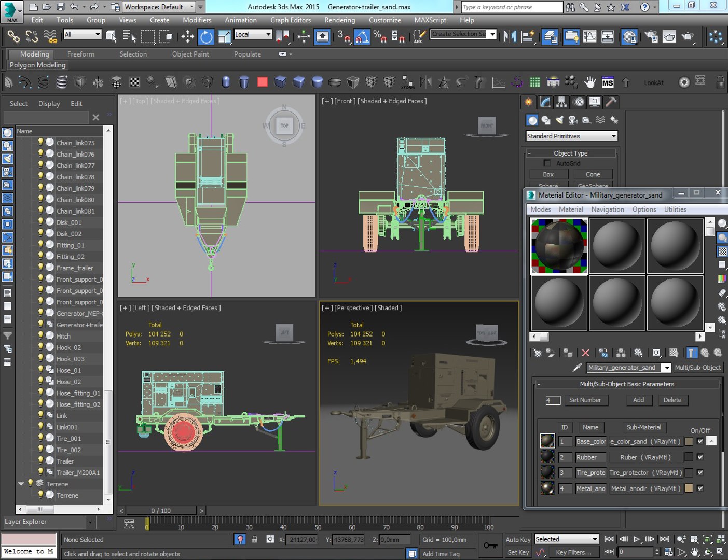Image resolution: width=728 pixels, height=560 pixels.
Task: Go to the start of the animation
Action: tap(610, 539)
